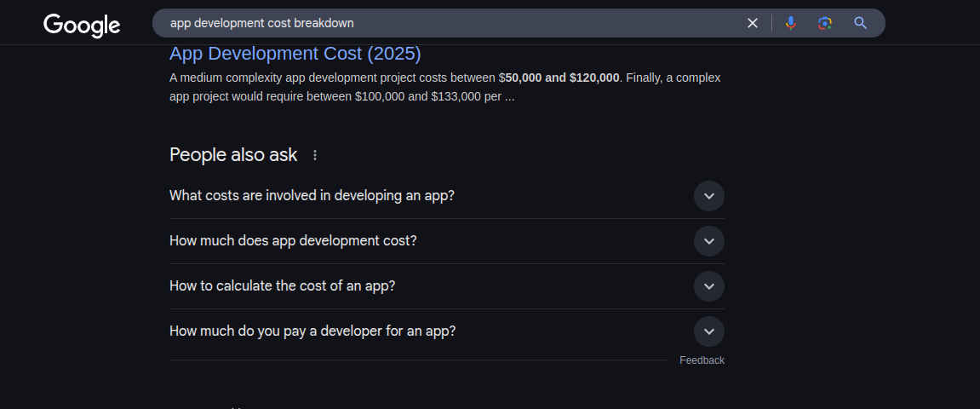Expand chevron for 'How to calculate the cost of an app?'

[708, 286]
